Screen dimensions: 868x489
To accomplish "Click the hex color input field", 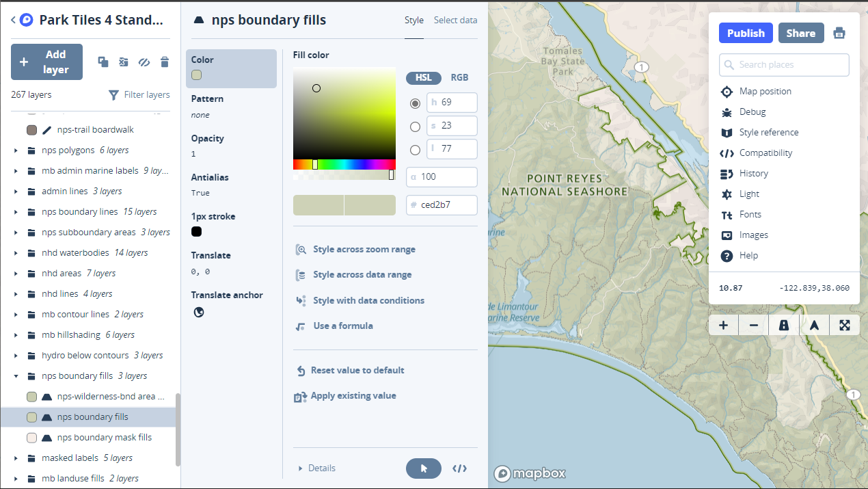I will pyautogui.click(x=442, y=204).
